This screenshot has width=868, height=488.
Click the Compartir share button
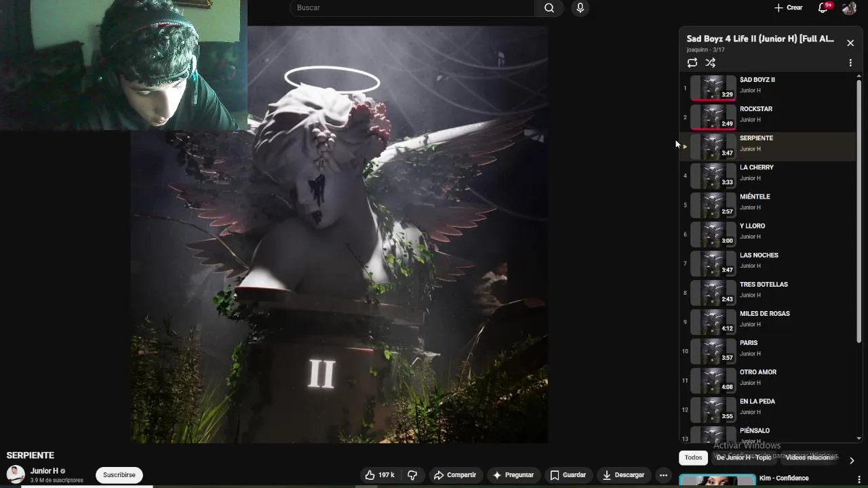455,475
